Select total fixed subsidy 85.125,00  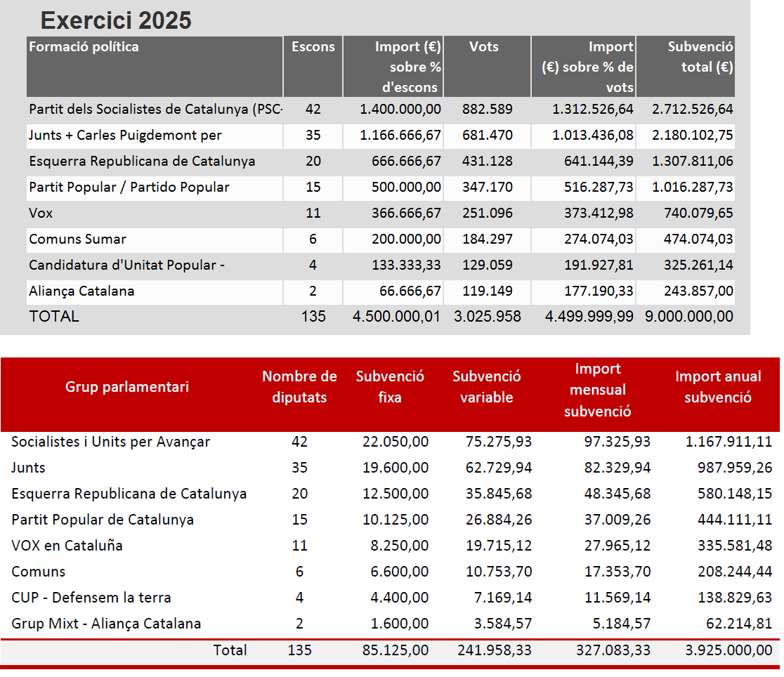396,650
